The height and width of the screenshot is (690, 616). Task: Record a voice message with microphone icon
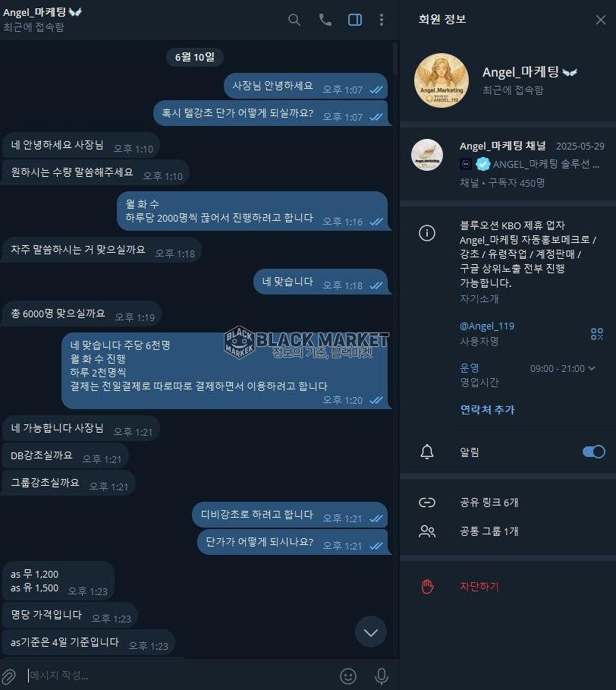[382, 676]
